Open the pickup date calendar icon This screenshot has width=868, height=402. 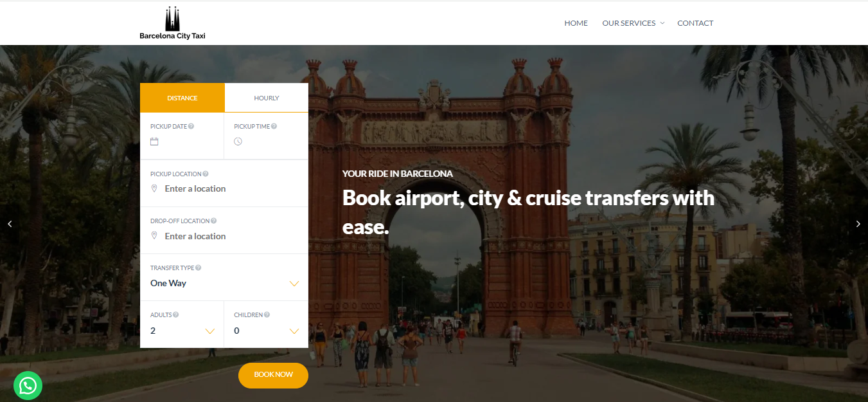154,141
